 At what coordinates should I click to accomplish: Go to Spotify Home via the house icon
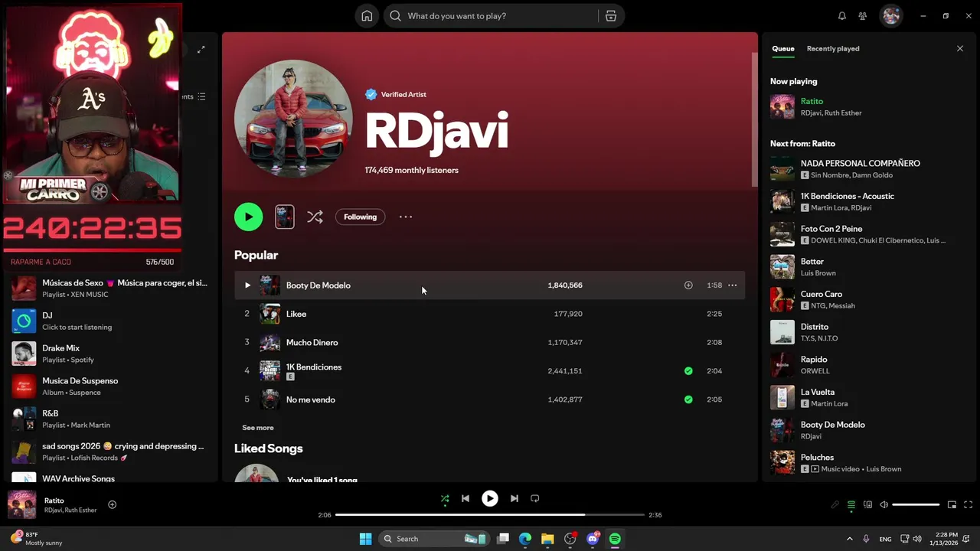pos(367,16)
